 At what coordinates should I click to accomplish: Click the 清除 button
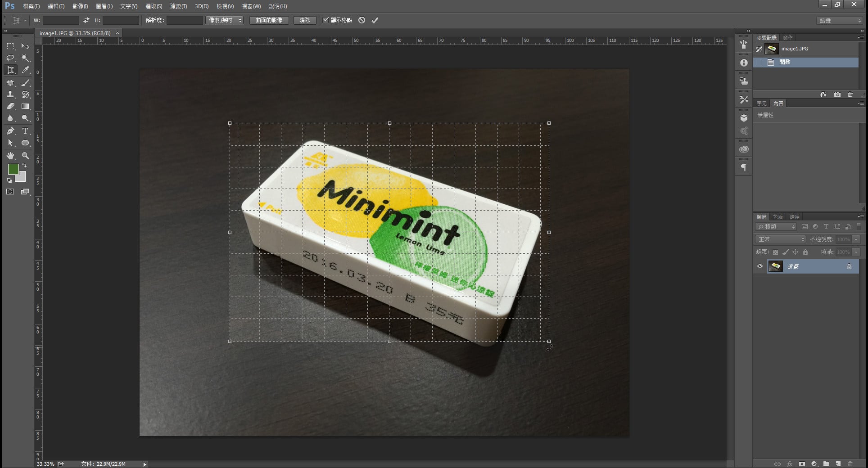[305, 20]
